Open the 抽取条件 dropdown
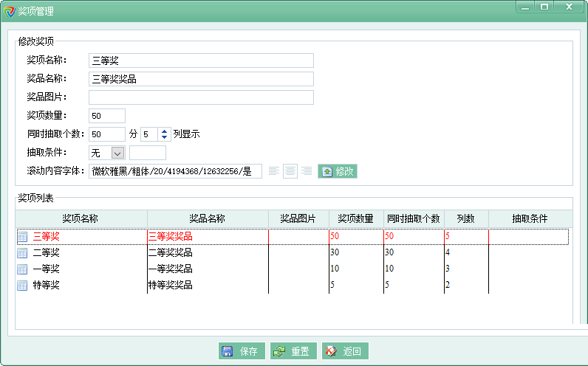 [117, 153]
